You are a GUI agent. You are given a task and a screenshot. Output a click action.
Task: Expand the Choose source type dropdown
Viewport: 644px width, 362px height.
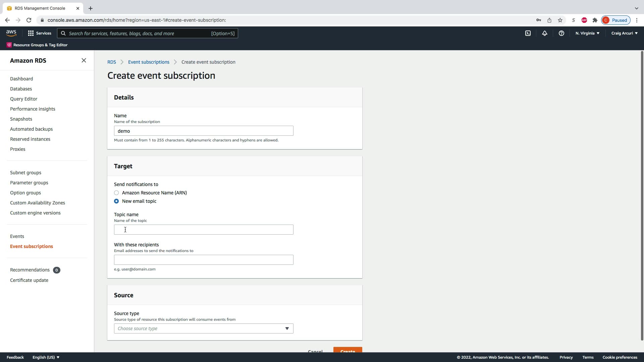[x=204, y=328]
